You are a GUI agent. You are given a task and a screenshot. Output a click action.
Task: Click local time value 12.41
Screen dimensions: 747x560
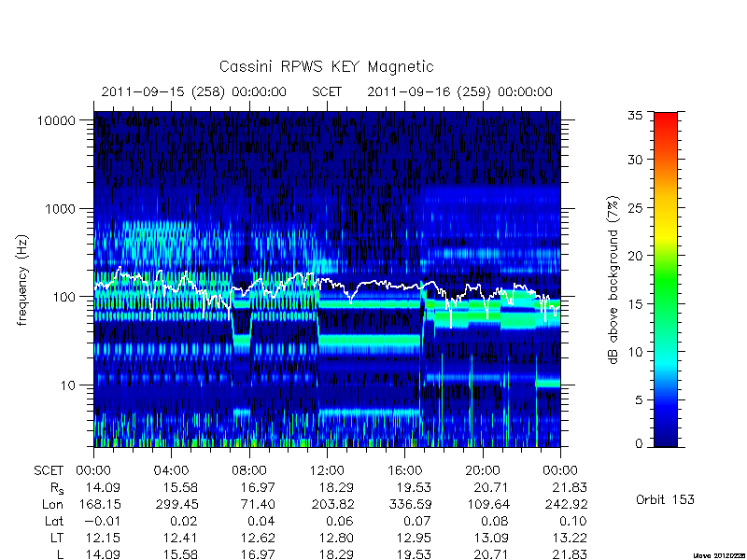point(180,538)
